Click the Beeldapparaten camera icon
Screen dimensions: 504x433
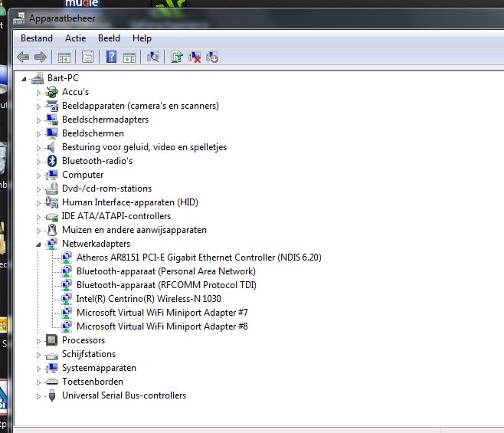[x=52, y=106]
